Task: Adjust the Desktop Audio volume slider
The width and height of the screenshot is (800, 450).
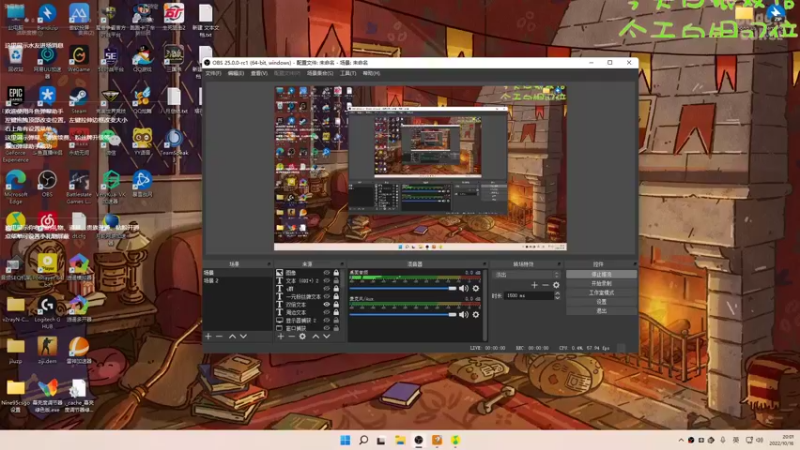Action: coord(403,288)
